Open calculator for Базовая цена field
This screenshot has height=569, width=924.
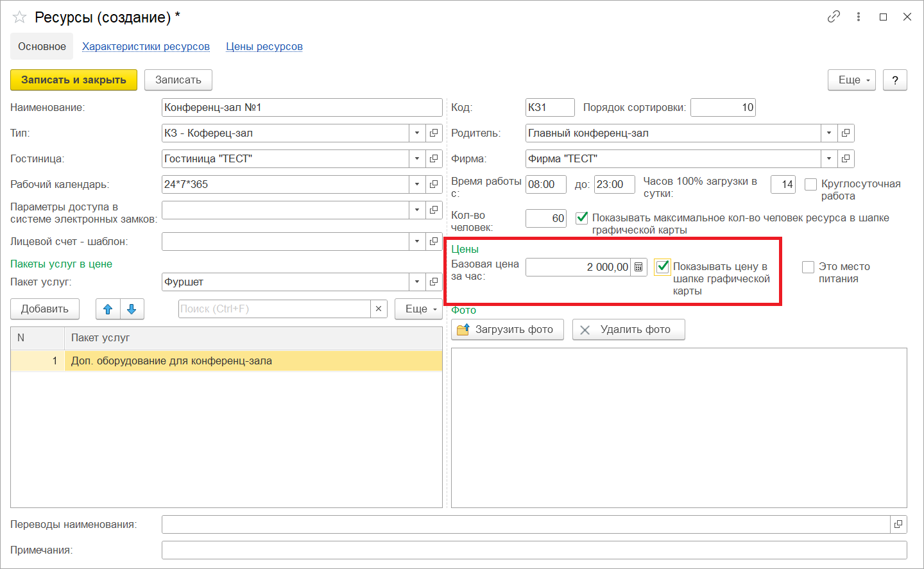[638, 267]
